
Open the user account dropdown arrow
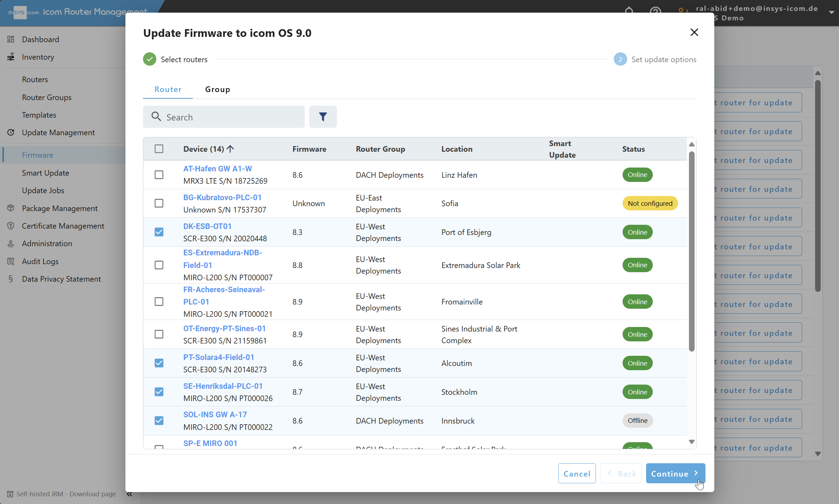coord(831,12)
